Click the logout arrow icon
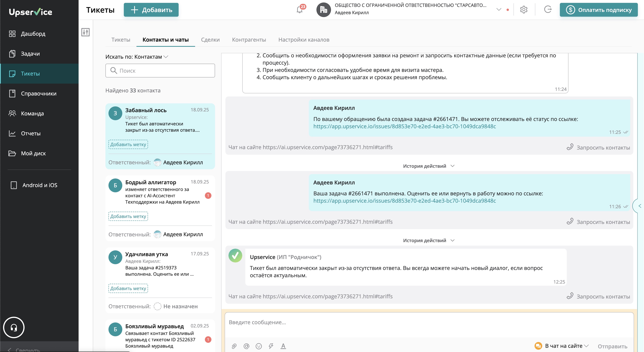The image size is (644, 352). pyautogui.click(x=548, y=10)
